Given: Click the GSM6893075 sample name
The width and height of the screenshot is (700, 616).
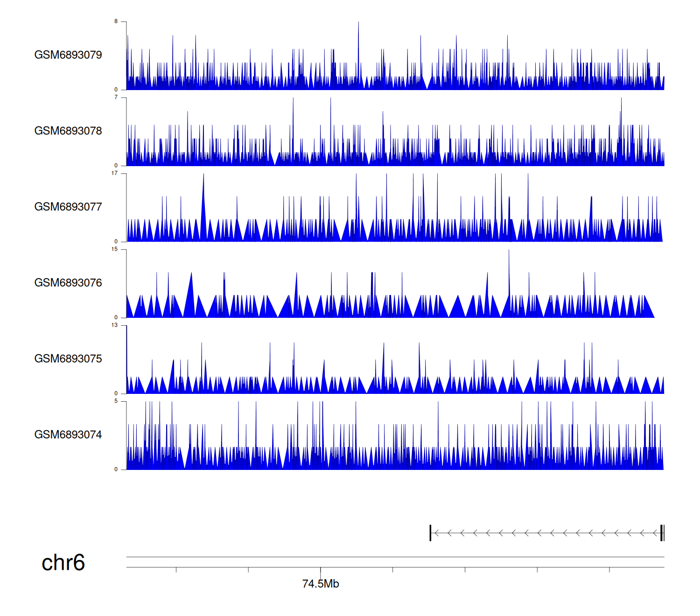Looking at the screenshot, I should pyautogui.click(x=68, y=359).
